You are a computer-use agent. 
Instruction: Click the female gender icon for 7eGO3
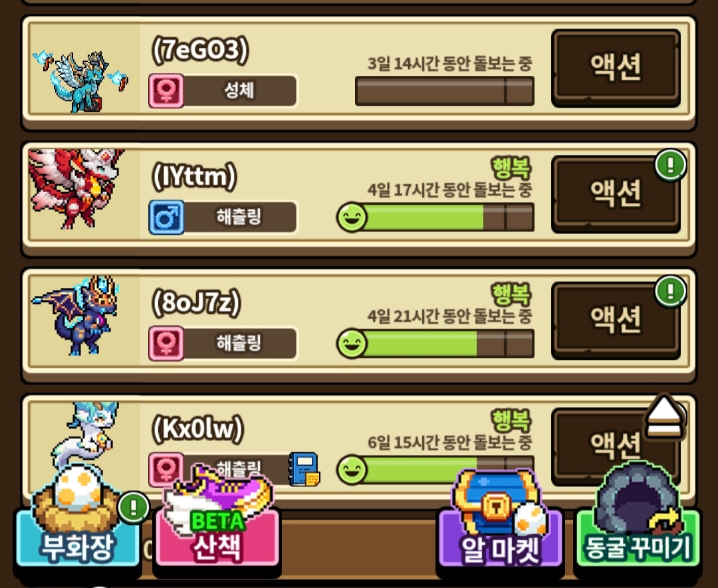point(166,90)
